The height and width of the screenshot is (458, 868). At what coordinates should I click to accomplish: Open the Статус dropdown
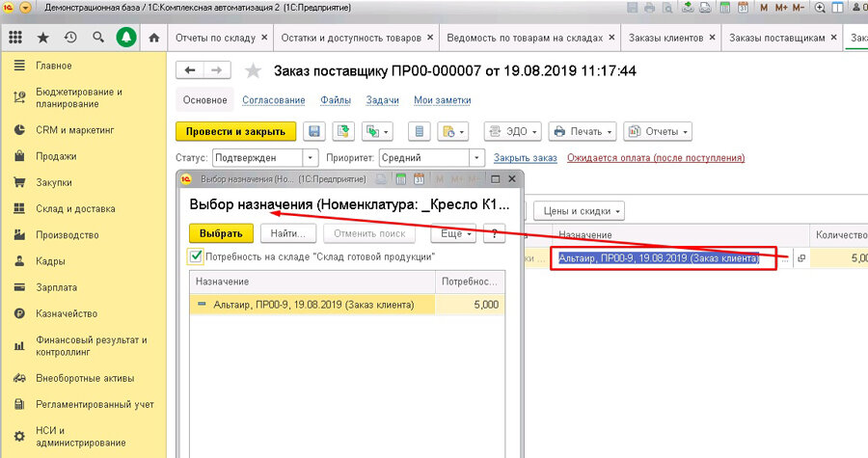coord(310,157)
